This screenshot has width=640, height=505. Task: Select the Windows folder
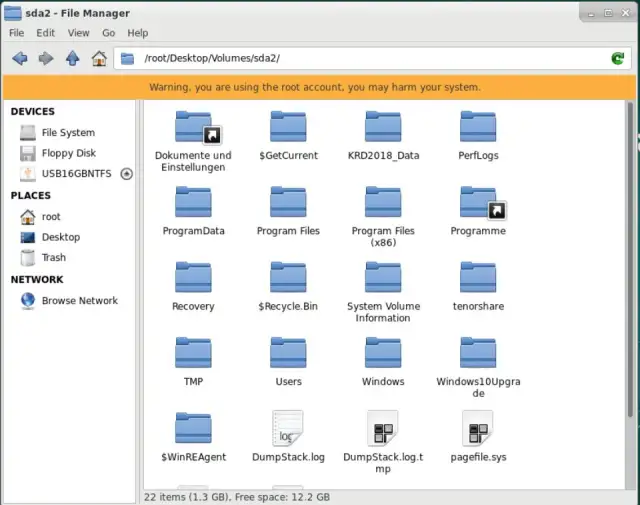(x=383, y=353)
